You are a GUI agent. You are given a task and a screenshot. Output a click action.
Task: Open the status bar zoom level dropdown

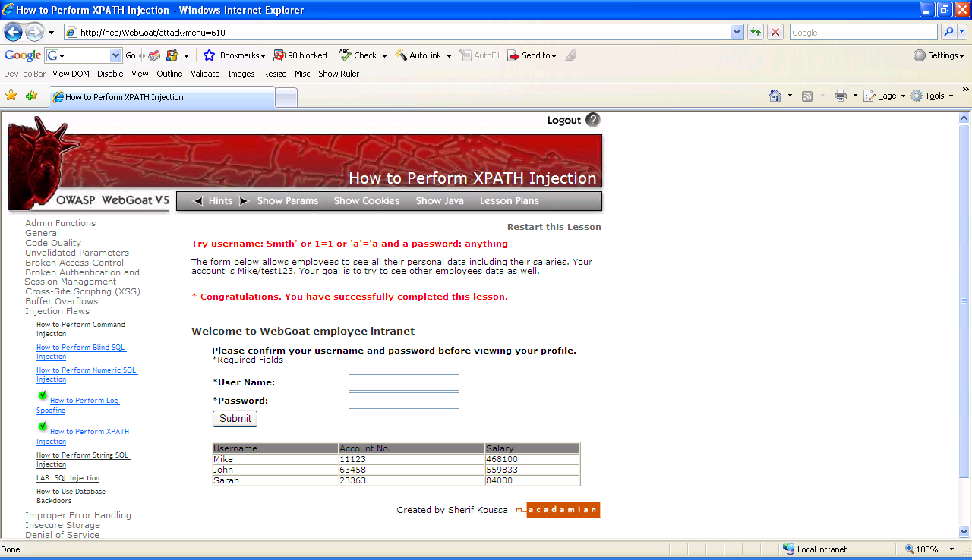[951, 549]
